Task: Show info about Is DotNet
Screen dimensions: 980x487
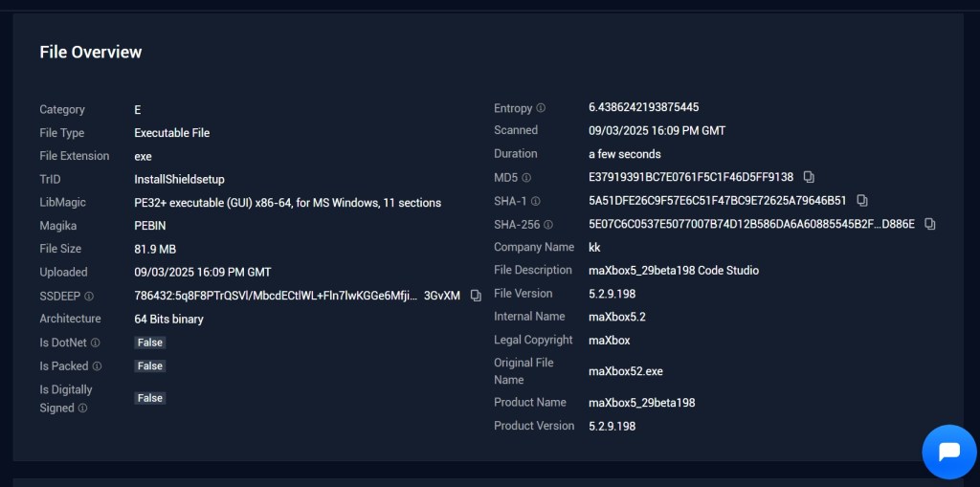Action: (x=95, y=343)
